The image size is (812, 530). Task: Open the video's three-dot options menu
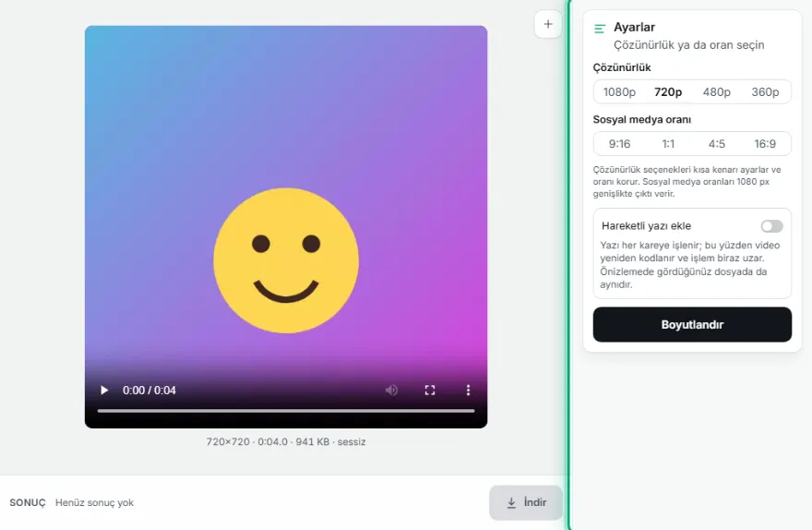tap(468, 391)
